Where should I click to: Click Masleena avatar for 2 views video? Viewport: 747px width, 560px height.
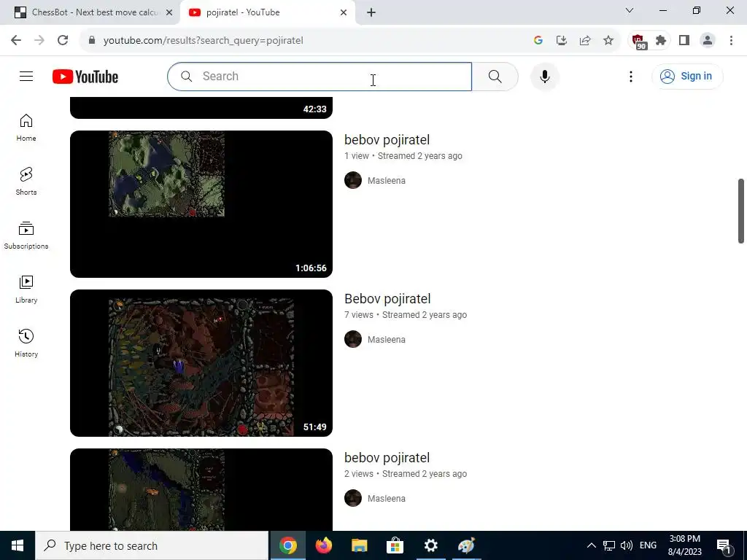[353, 499]
